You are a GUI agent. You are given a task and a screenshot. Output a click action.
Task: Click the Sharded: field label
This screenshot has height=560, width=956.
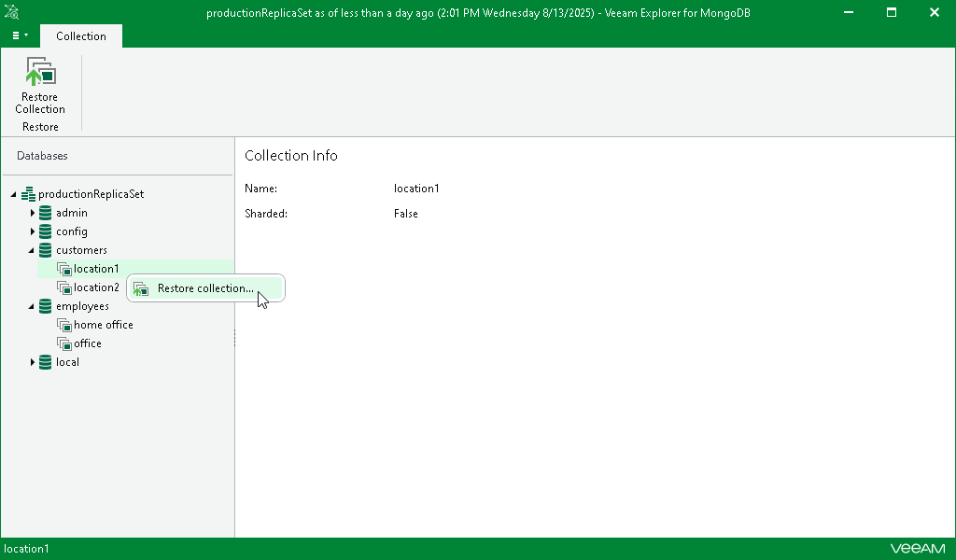pyautogui.click(x=266, y=214)
